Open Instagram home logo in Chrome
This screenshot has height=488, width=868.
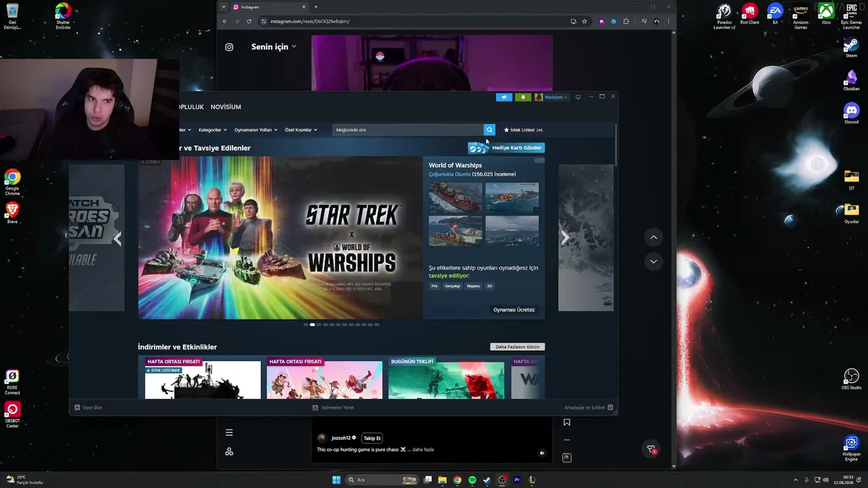(229, 47)
